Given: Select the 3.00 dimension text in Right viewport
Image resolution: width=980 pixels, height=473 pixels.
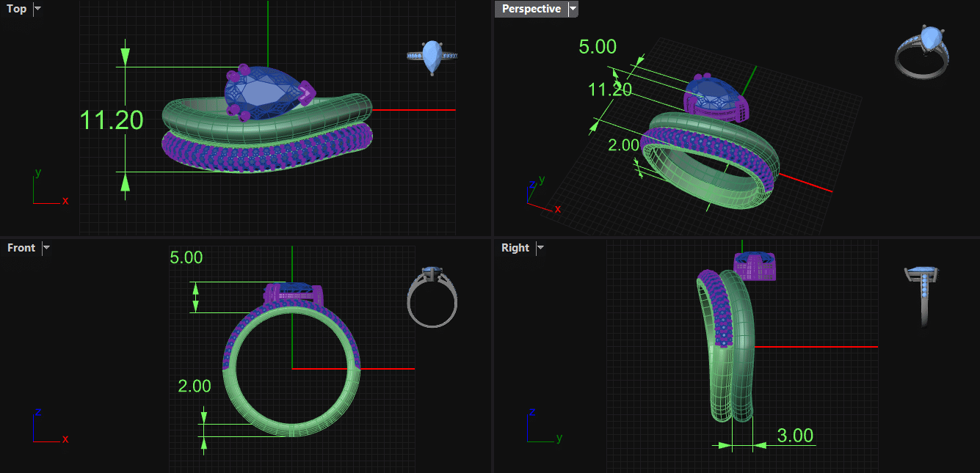Looking at the screenshot, I should pos(795,436).
